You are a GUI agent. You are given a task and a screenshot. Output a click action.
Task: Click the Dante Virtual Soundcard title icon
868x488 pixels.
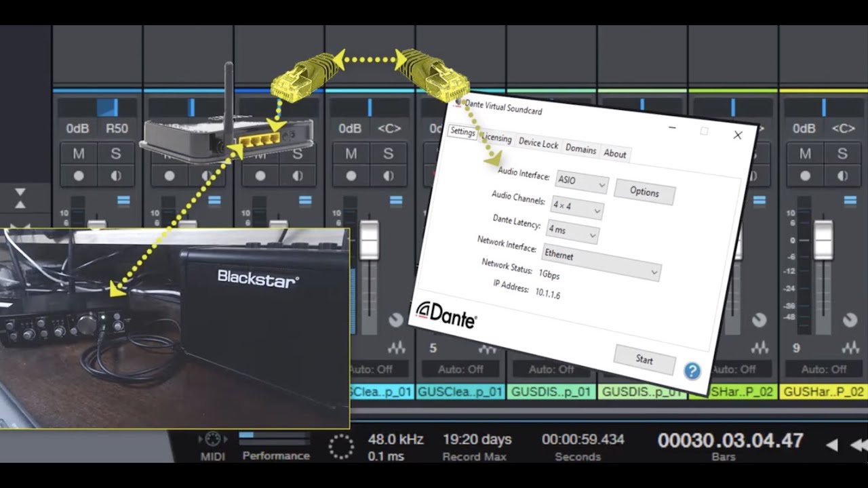tap(458, 102)
